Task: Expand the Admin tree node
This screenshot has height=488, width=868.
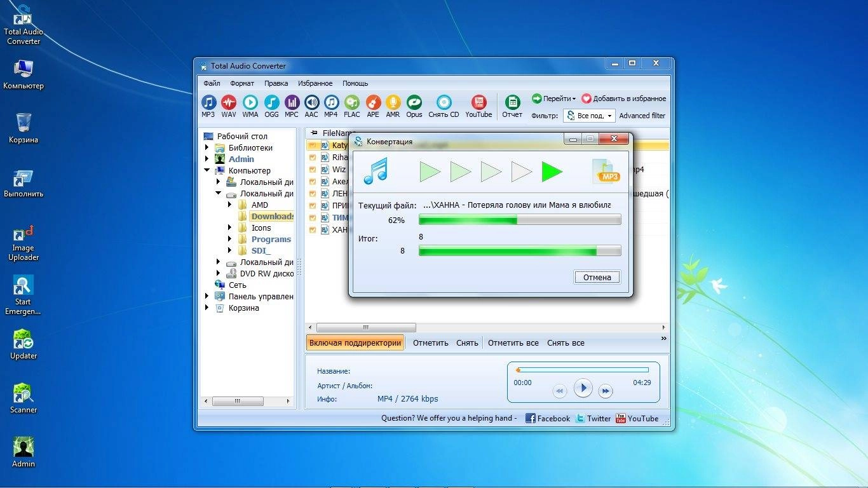Action: 207,159
